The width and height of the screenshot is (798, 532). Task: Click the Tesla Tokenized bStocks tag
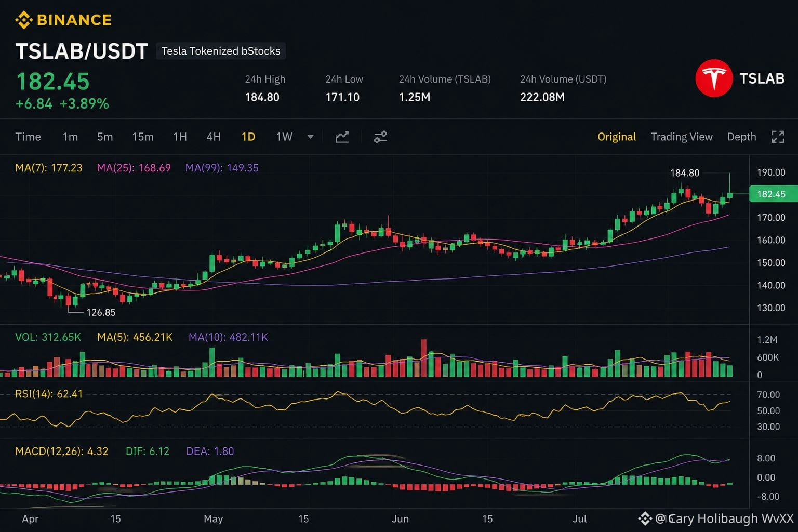(221, 51)
